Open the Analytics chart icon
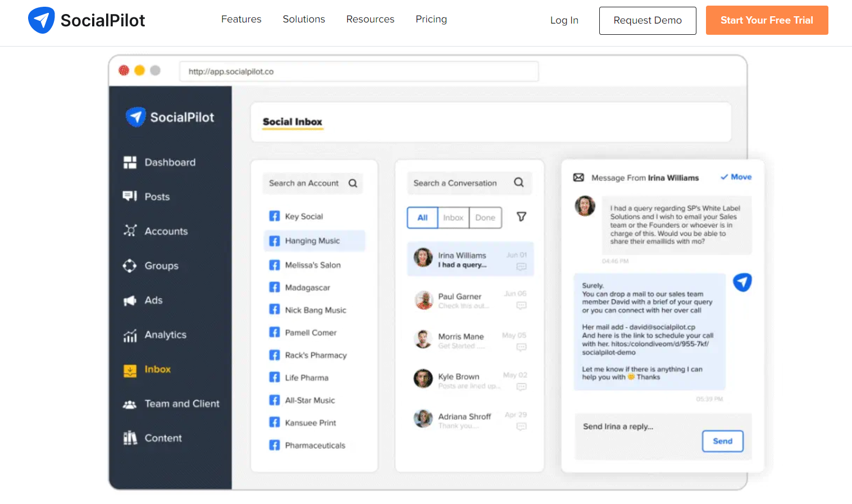 tap(130, 335)
